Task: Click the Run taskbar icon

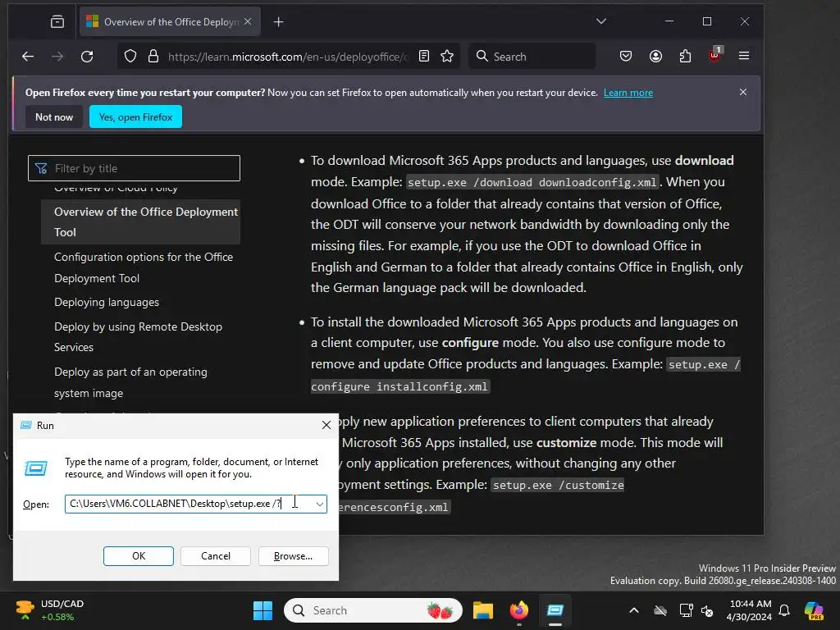Action: (555, 610)
